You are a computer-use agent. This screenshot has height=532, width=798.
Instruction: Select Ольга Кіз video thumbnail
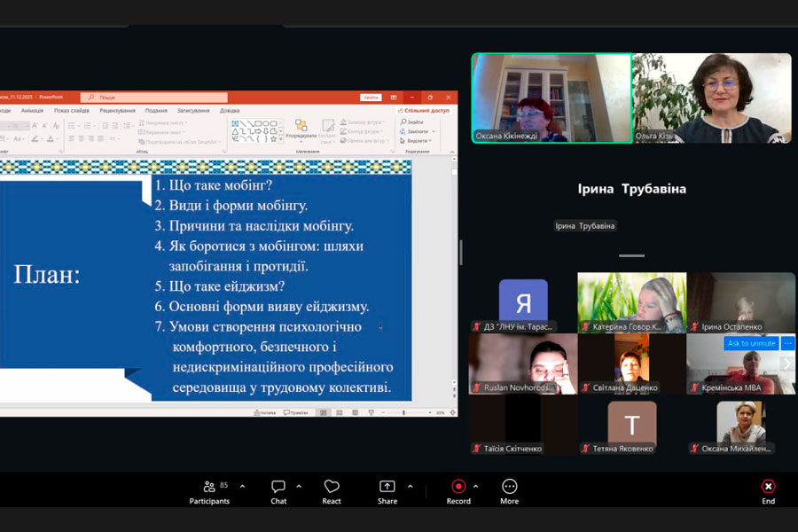[712, 98]
